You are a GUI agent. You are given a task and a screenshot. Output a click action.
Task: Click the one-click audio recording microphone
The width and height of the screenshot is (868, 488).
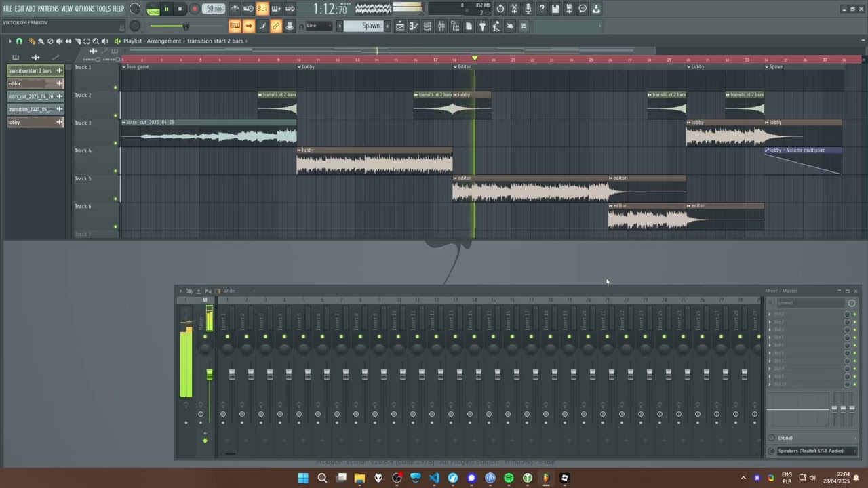click(x=528, y=9)
